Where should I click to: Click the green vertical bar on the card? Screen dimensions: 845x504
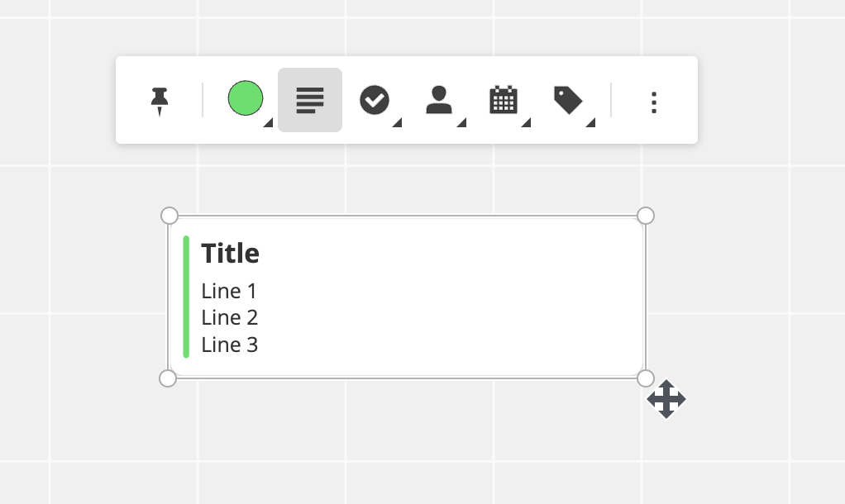(x=186, y=297)
